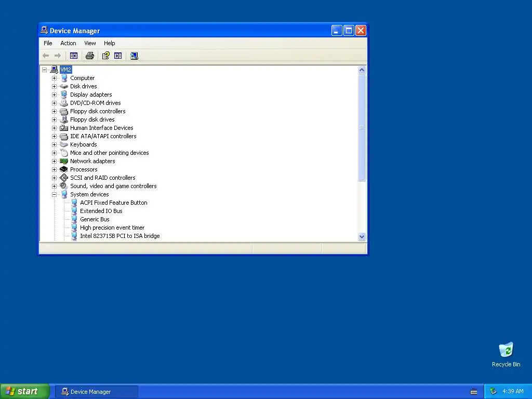Select Intel 82371SB PCI to ISA bridge
The width and height of the screenshot is (532, 399).
tap(120, 236)
